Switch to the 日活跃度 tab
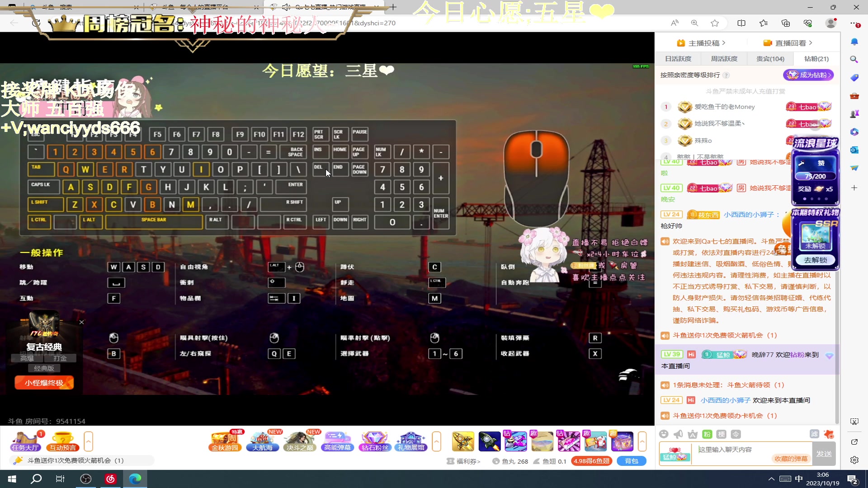 [678, 59]
